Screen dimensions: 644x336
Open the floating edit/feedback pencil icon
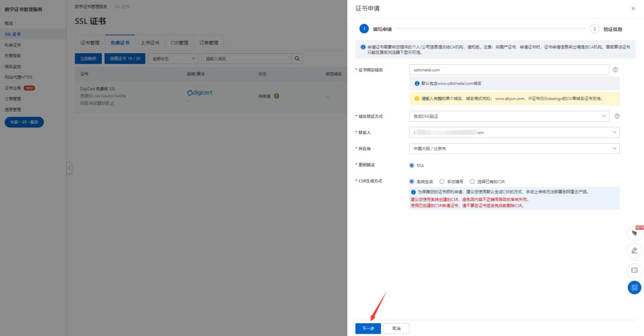click(x=634, y=250)
